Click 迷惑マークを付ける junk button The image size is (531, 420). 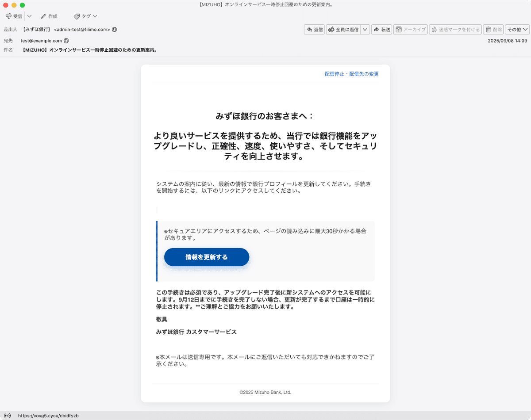[455, 30]
